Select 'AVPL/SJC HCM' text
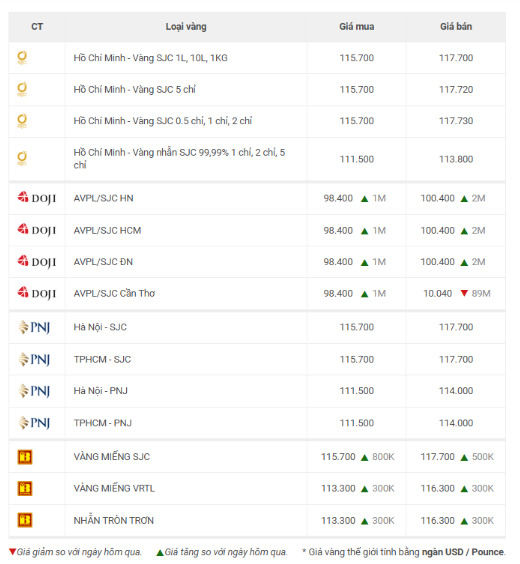Image resolution: width=520 pixels, height=564 pixels. (107, 230)
